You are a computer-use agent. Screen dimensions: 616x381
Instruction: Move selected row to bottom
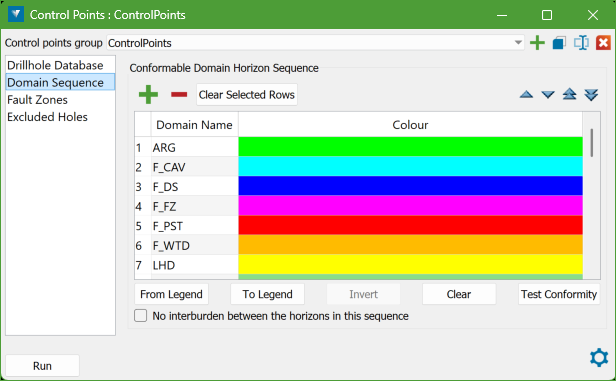[x=591, y=94]
